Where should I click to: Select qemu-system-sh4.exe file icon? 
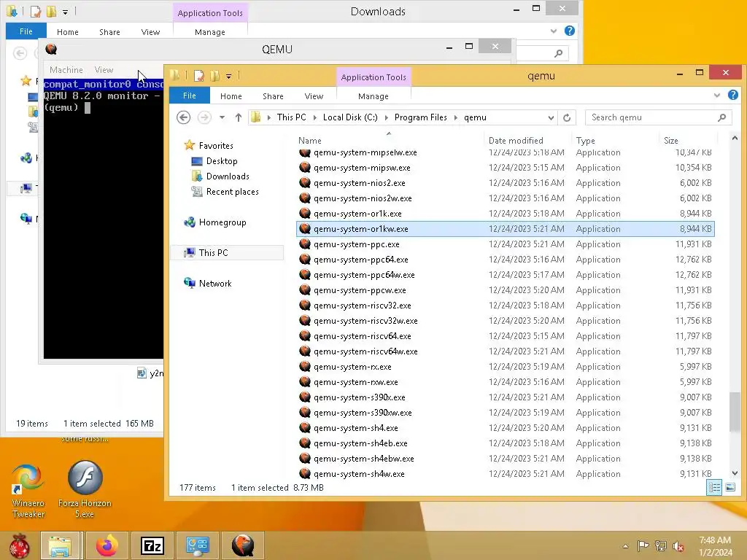(x=305, y=427)
